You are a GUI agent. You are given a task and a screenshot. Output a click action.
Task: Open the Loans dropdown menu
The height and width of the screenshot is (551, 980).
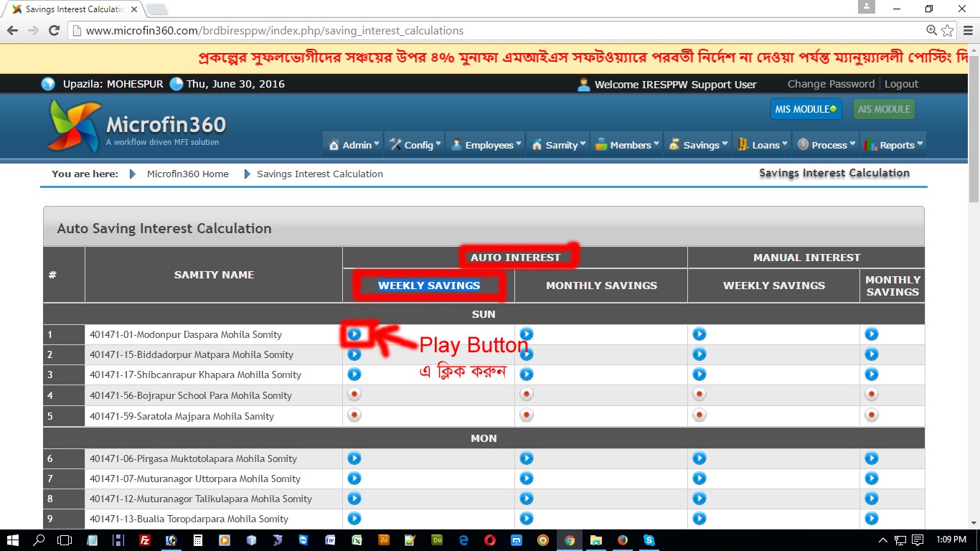click(x=763, y=145)
